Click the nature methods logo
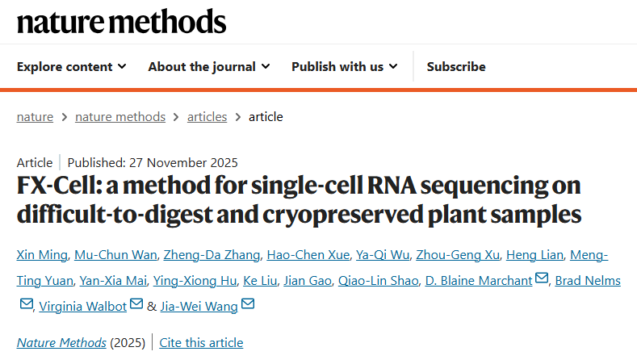This screenshot has width=637, height=364. pyautogui.click(x=121, y=22)
